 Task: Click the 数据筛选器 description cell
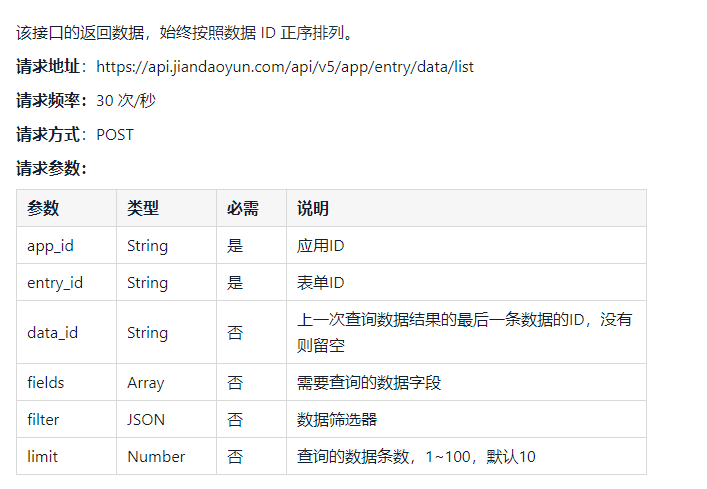[467, 420]
